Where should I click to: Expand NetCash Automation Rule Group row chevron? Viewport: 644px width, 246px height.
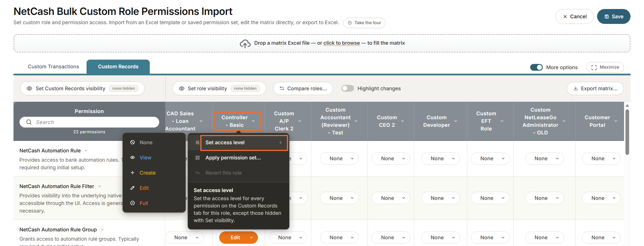(103, 230)
